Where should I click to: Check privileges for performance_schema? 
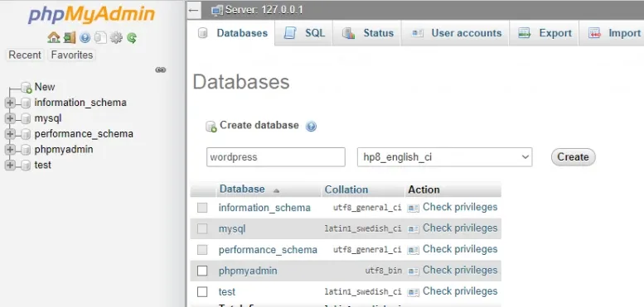point(460,249)
